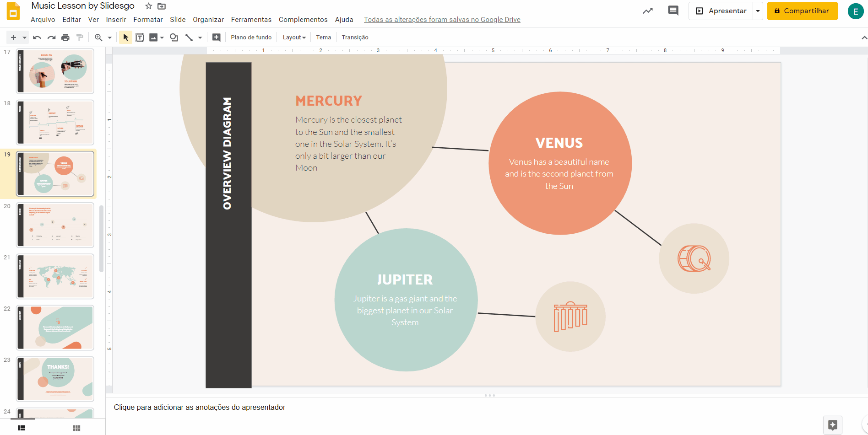Open presentation options arrow next to Apresentar
The width and height of the screenshot is (868, 435).
[758, 11]
